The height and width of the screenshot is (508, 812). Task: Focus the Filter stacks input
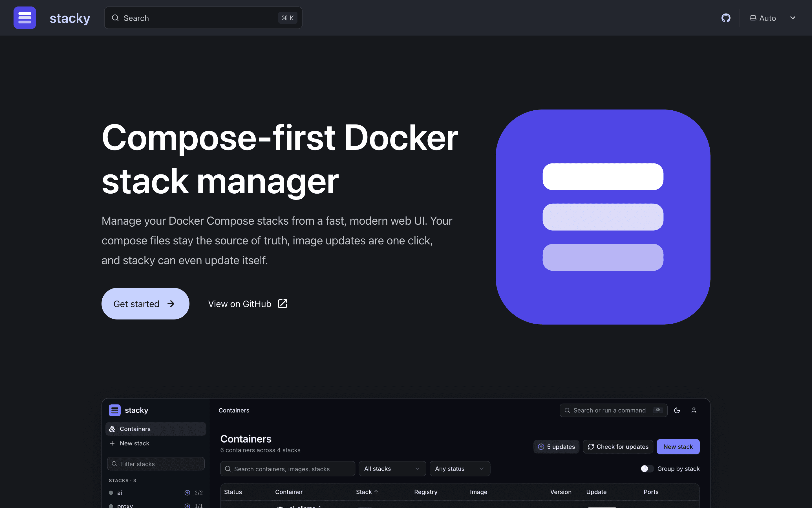(x=156, y=464)
